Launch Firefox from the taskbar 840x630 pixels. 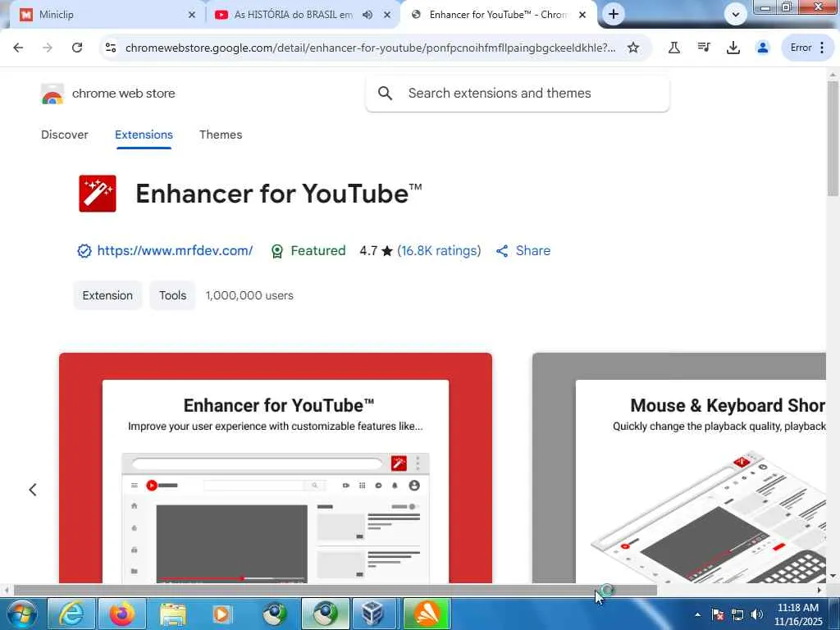[x=122, y=614]
